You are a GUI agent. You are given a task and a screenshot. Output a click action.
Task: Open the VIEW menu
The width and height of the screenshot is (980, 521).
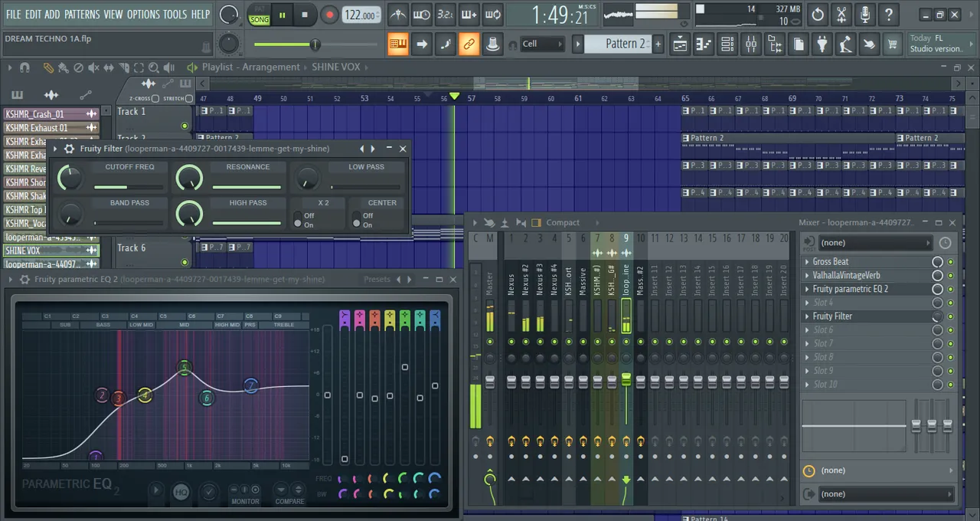pyautogui.click(x=113, y=15)
